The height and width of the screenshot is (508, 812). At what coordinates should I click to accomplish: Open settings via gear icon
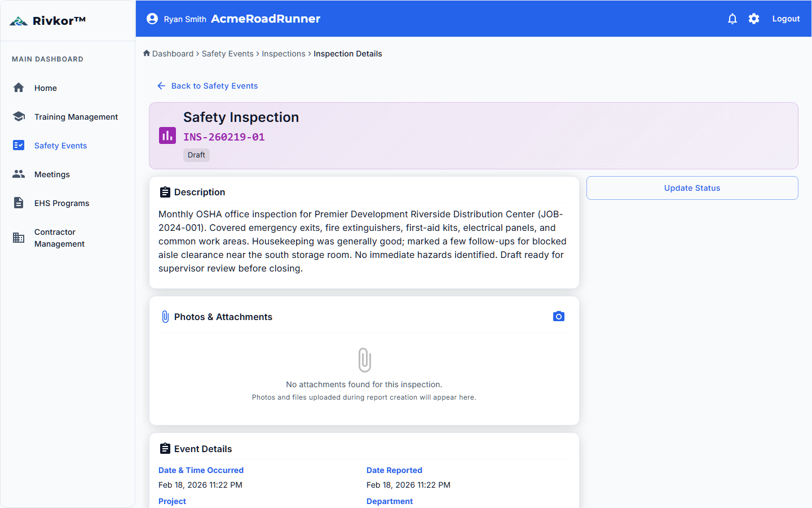754,19
